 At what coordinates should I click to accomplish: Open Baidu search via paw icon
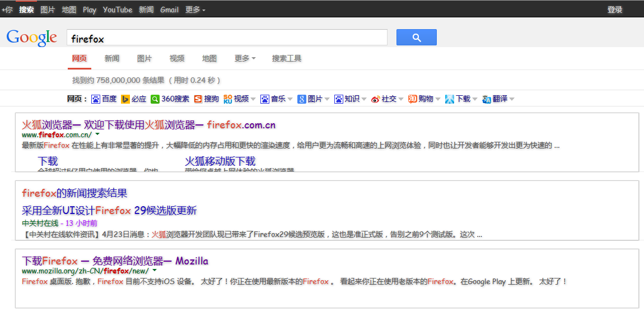[x=96, y=99]
